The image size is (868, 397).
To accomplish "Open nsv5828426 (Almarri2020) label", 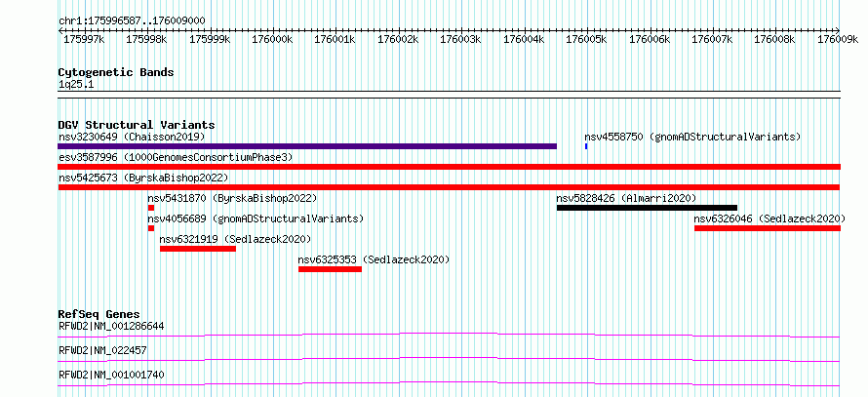I will 626,198.
